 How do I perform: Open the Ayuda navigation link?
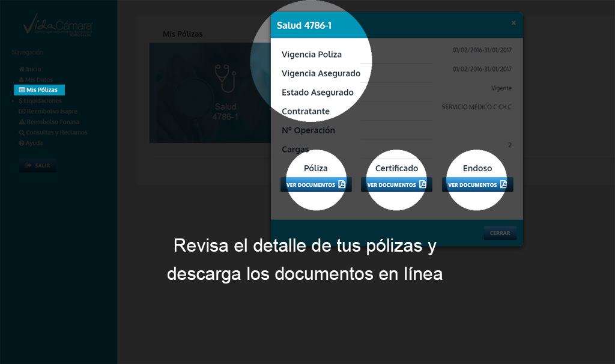pos(34,143)
